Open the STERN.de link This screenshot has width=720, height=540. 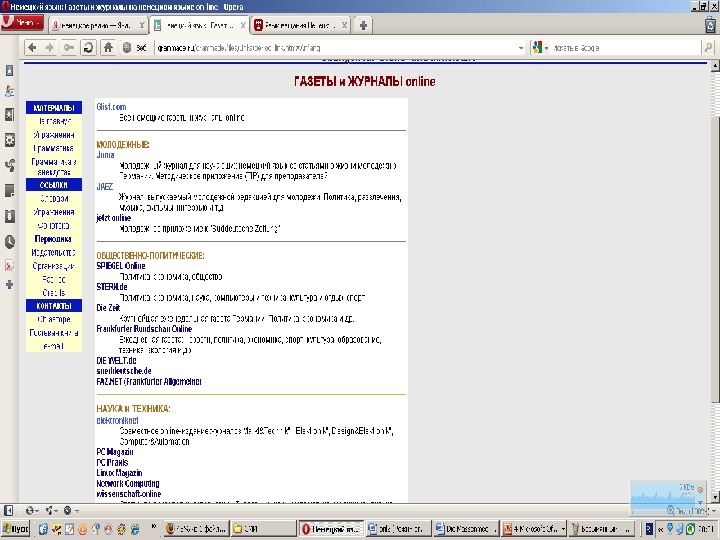(x=112, y=287)
